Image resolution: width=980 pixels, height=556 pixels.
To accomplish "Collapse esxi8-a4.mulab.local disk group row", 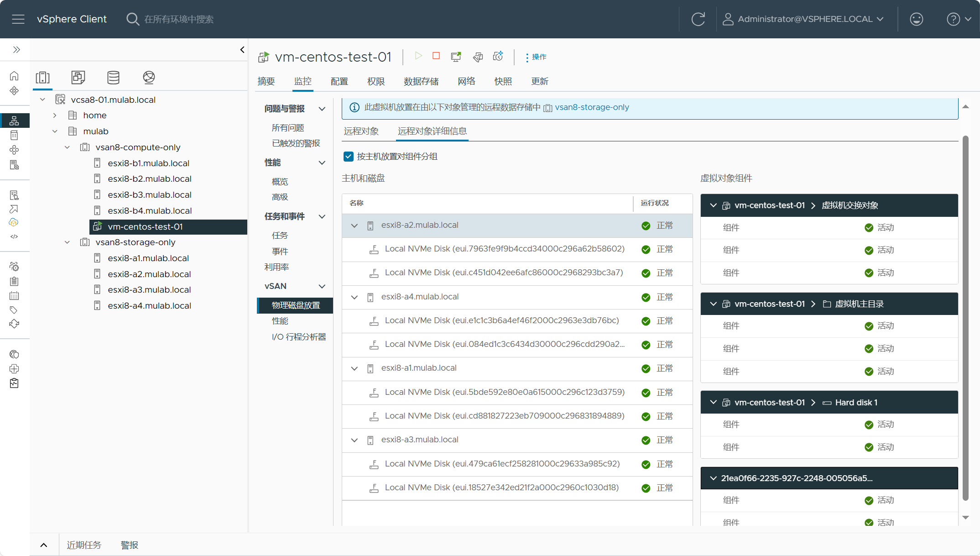I will [354, 297].
